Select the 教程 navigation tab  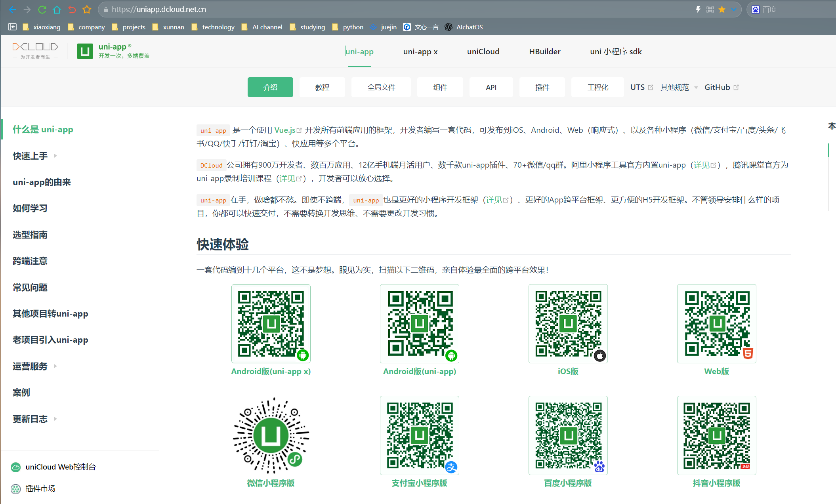pyautogui.click(x=322, y=87)
